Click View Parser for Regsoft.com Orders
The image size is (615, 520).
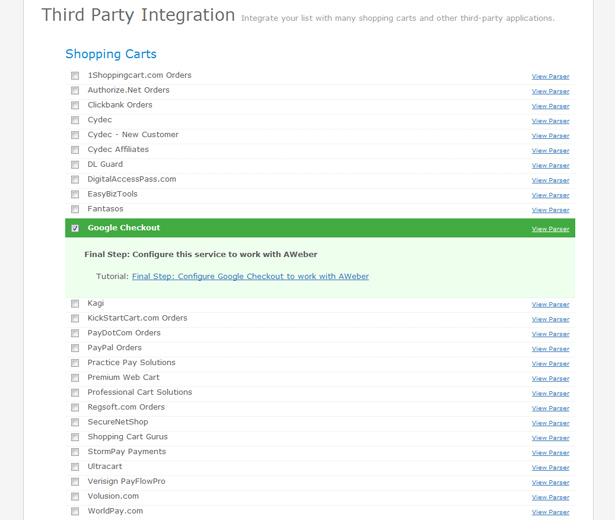[x=550, y=409]
